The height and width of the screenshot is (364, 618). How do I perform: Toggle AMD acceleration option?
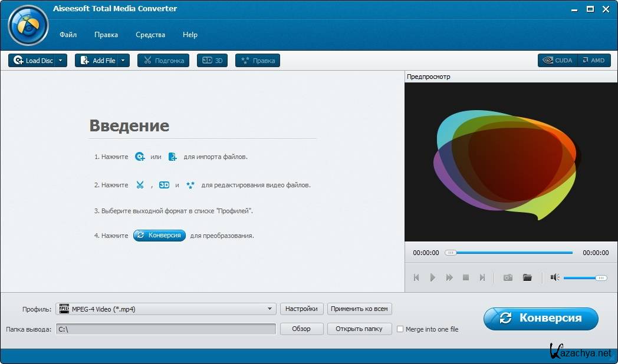[x=593, y=61]
